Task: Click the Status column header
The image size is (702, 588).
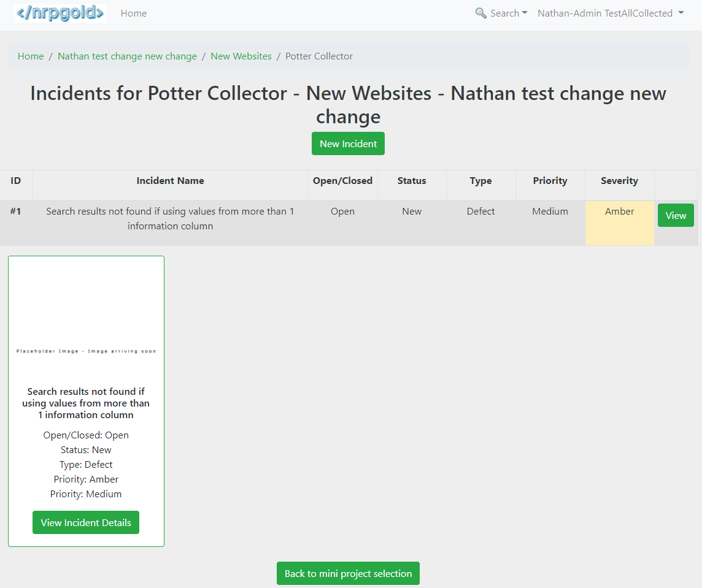Action: (x=411, y=181)
